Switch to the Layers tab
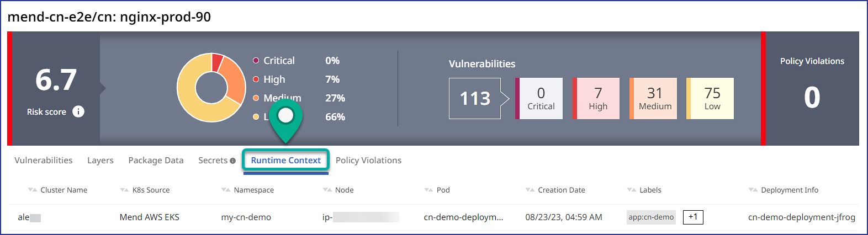Screen dimensions: 868x235 point(100,160)
